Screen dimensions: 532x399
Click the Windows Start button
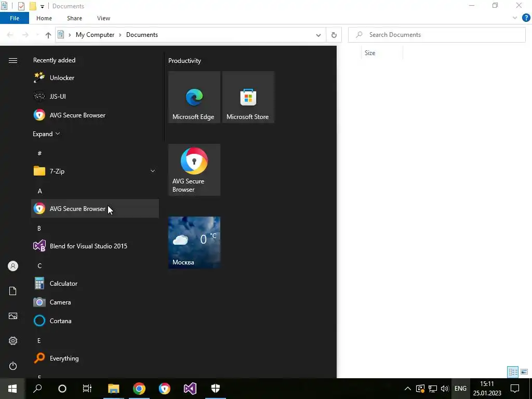pos(12,389)
